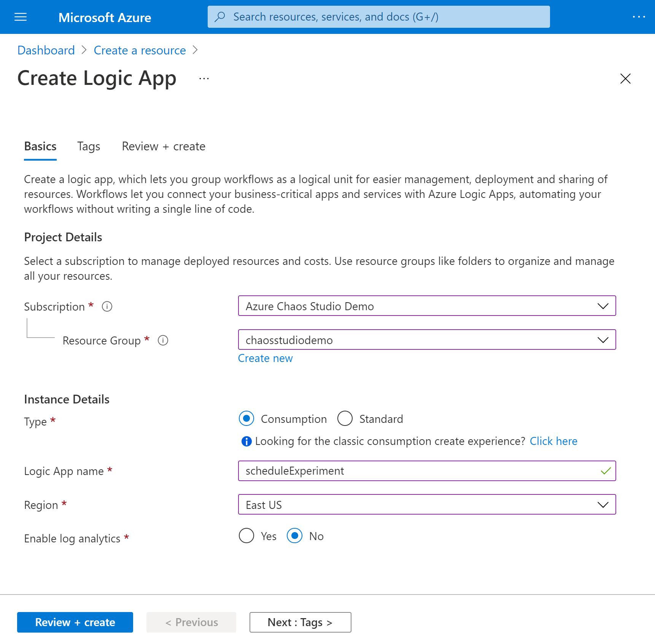Click inside the Logic App name field
The height and width of the screenshot is (644, 655).
pyautogui.click(x=418, y=471)
